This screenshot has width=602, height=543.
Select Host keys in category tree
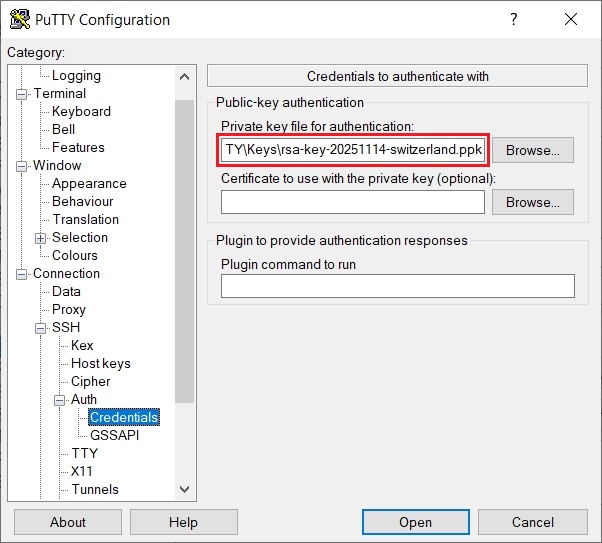coord(100,363)
